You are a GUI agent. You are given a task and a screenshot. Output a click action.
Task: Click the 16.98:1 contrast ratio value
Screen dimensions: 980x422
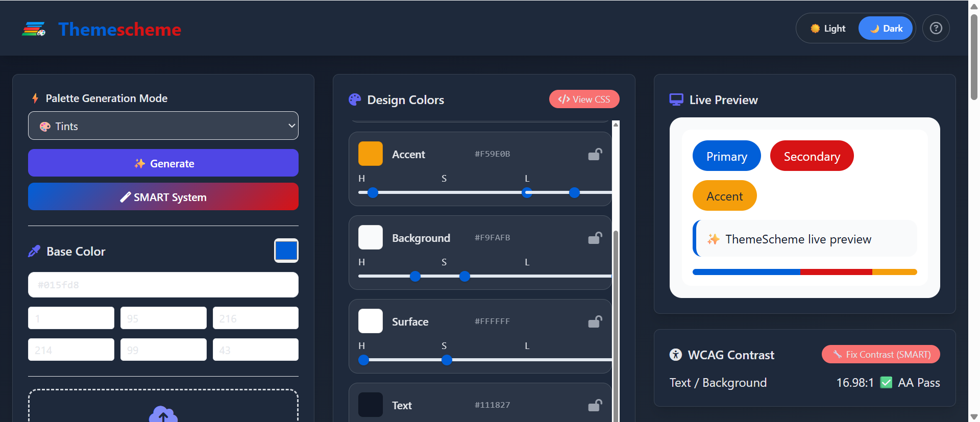coord(855,383)
